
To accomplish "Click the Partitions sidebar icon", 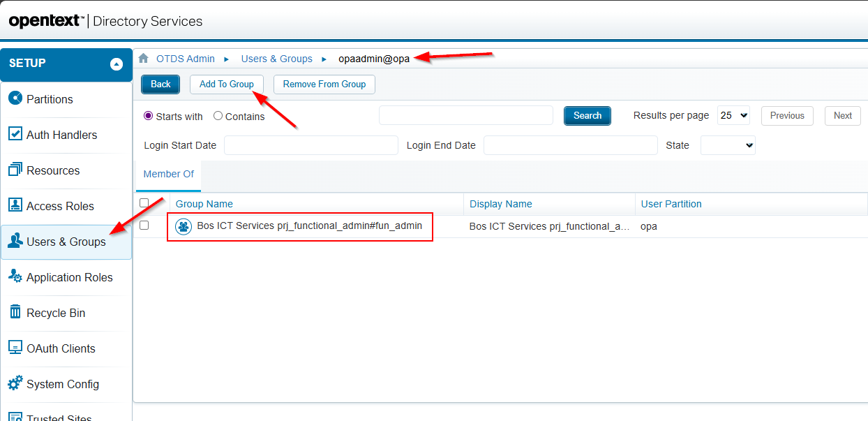I will (x=15, y=98).
